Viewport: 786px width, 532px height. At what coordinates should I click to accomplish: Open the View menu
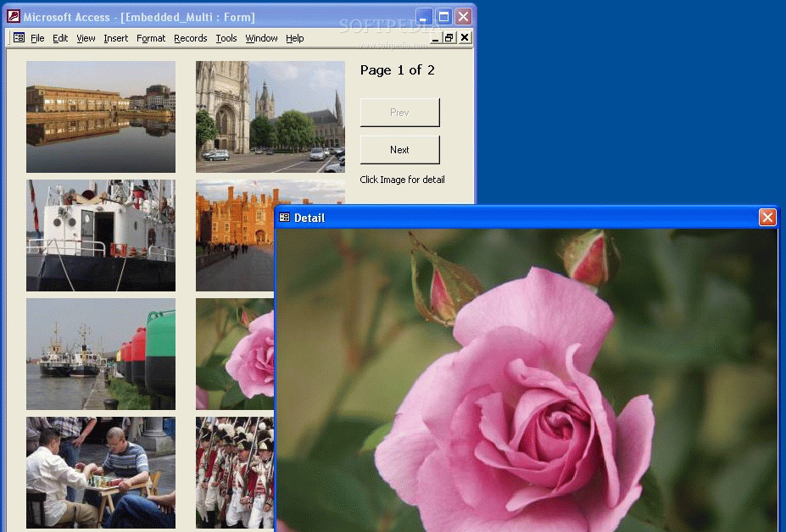[86, 38]
